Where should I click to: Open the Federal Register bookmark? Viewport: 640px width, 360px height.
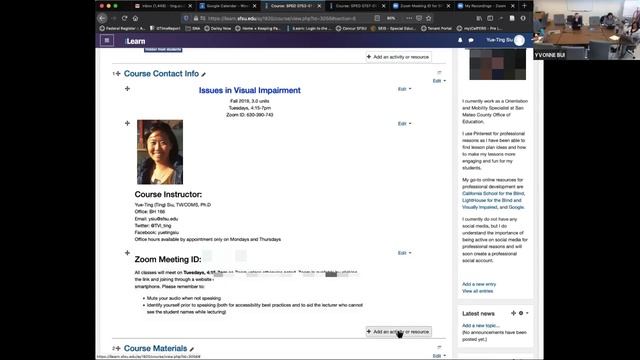[122, 29]
